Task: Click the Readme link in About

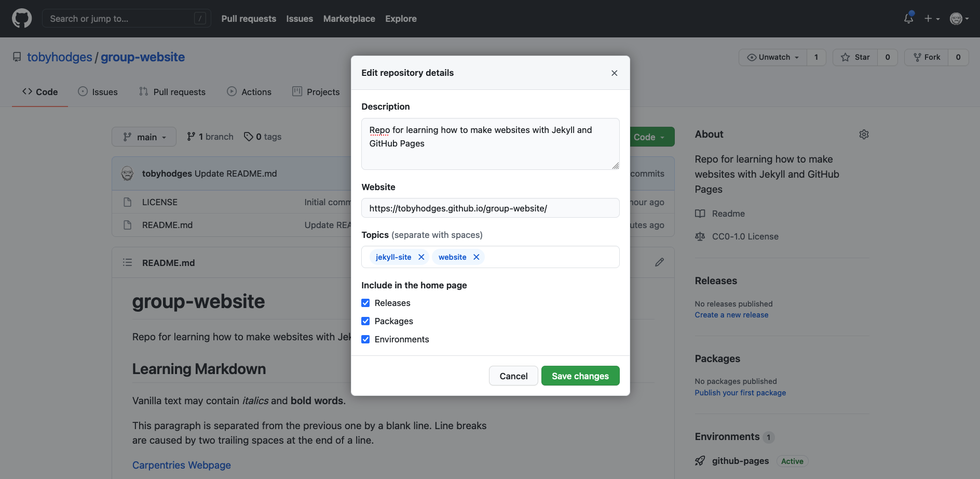Action: pos(728,214)
